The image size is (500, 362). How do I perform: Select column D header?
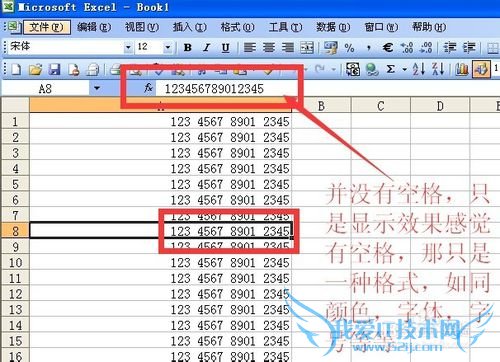click(x=440, y=106)
